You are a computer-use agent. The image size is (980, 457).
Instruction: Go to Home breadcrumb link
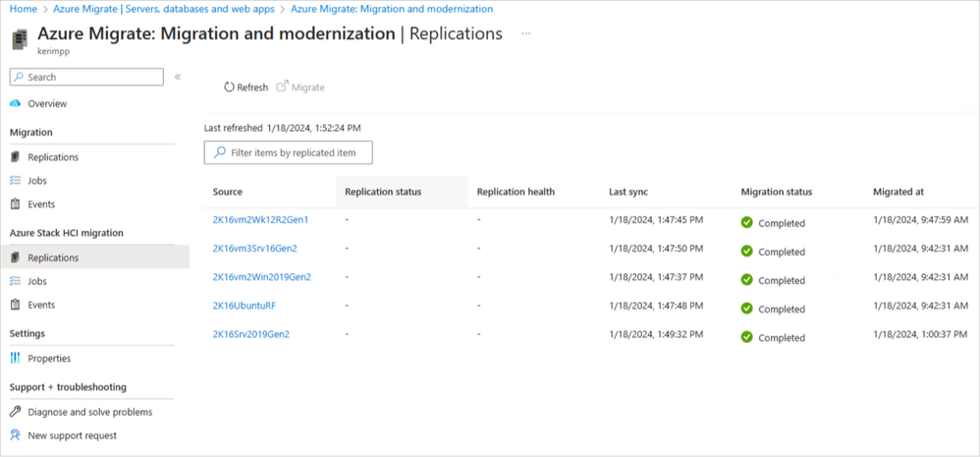[24, 9]
